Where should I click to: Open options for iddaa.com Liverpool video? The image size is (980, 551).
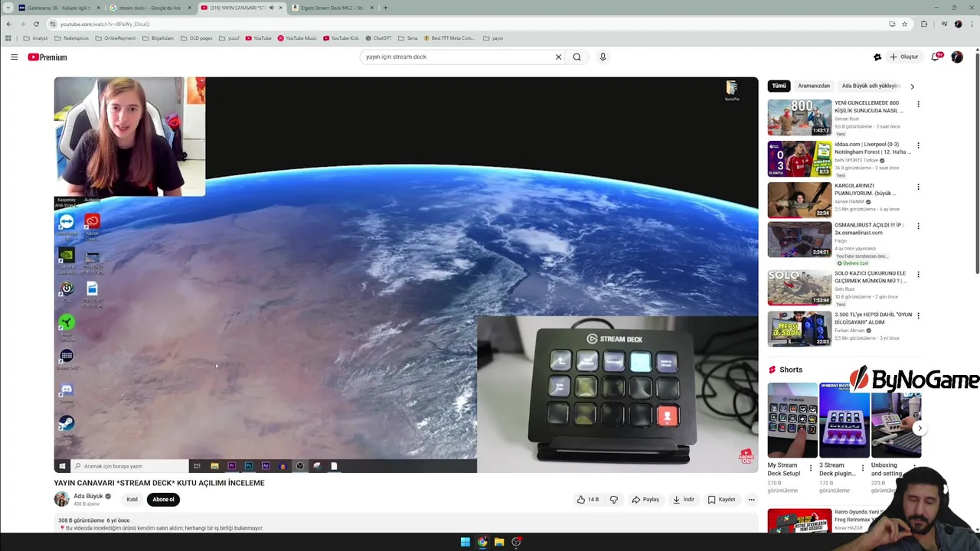coord(918,145)
